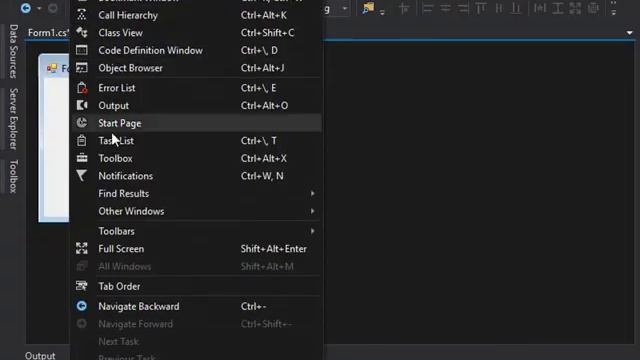The image size is (640, 360).
Task: Switch to Full Screen mode
Action: pyautogui.click(x=196, y=249)
